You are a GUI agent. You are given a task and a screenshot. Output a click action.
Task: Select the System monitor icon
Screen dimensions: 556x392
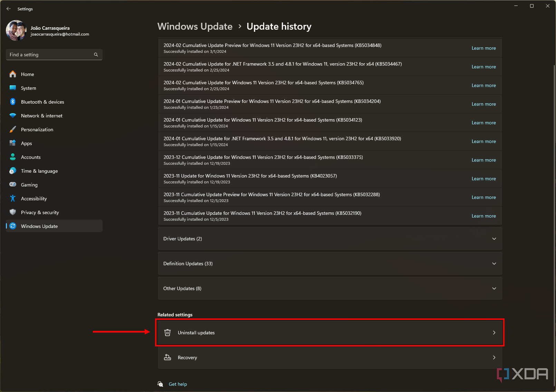pyautogui.click(x=13, y=88)
